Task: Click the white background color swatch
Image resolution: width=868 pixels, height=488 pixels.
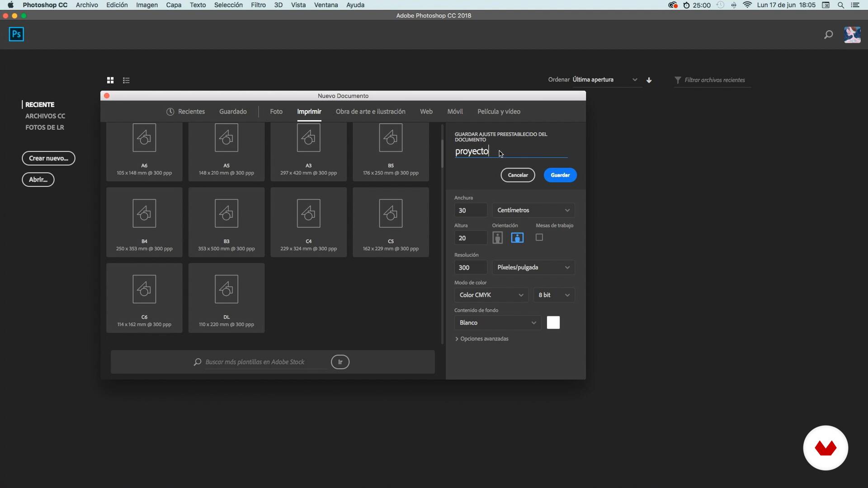Action: click(x=553, y=323)
